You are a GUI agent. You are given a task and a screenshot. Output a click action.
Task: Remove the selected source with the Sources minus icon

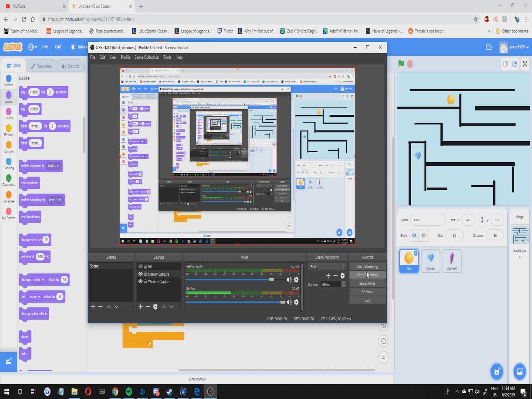[x=148, y=307]
